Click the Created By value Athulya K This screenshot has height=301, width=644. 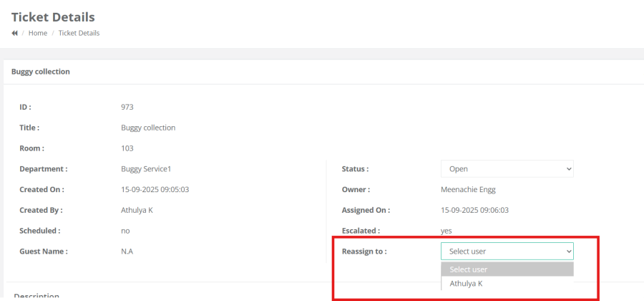137,211
